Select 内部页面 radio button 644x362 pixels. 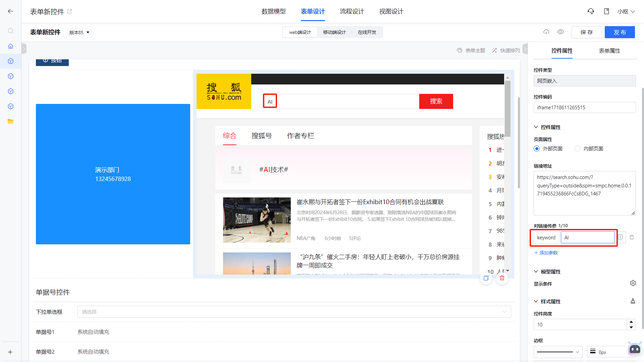[x=578, y=148]
